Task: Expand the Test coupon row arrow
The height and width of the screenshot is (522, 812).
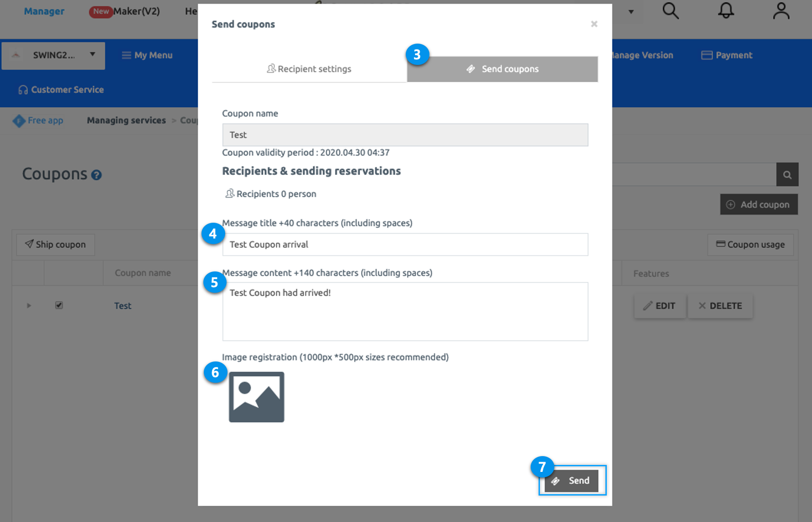Action: pyautogui.click(x=29, y=306)
